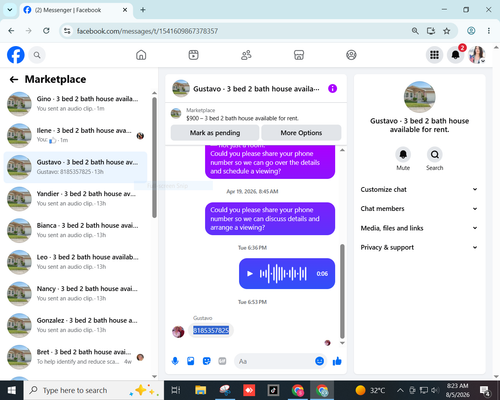
Task: Click the browser address bar URL
Action: pyautogui.click(x=147, y=31)
